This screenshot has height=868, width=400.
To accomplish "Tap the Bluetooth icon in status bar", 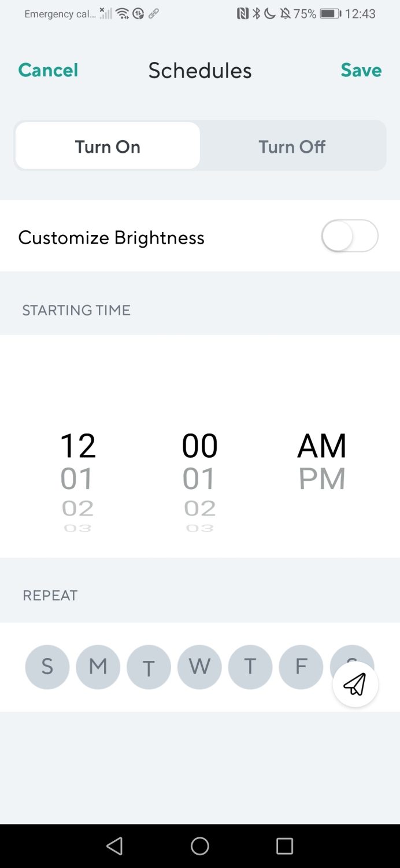I will point(257,13).
